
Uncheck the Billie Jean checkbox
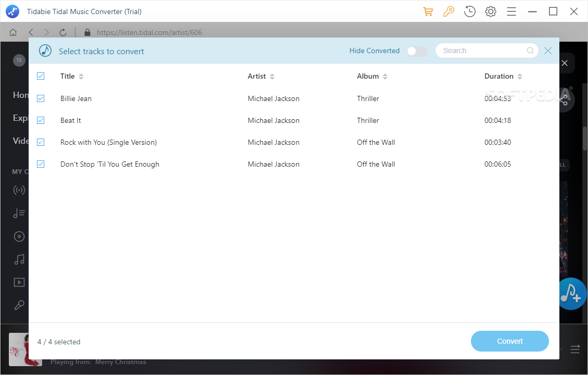pos(41,98)
